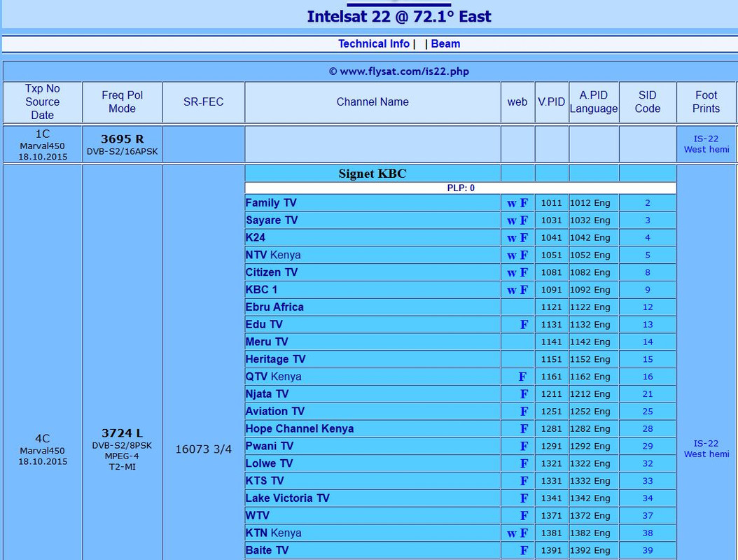Image resolution: width=738 pixels, height=560 pixels.
Task: Click V.PID value 1121 for Ebru Africa
Action: point(551,307)
